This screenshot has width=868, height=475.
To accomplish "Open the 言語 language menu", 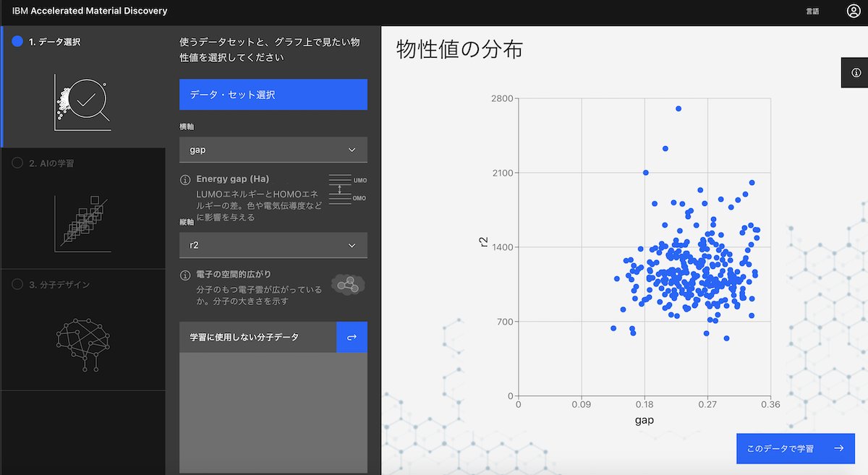I will pyautogui.click(x=813, y=12).
